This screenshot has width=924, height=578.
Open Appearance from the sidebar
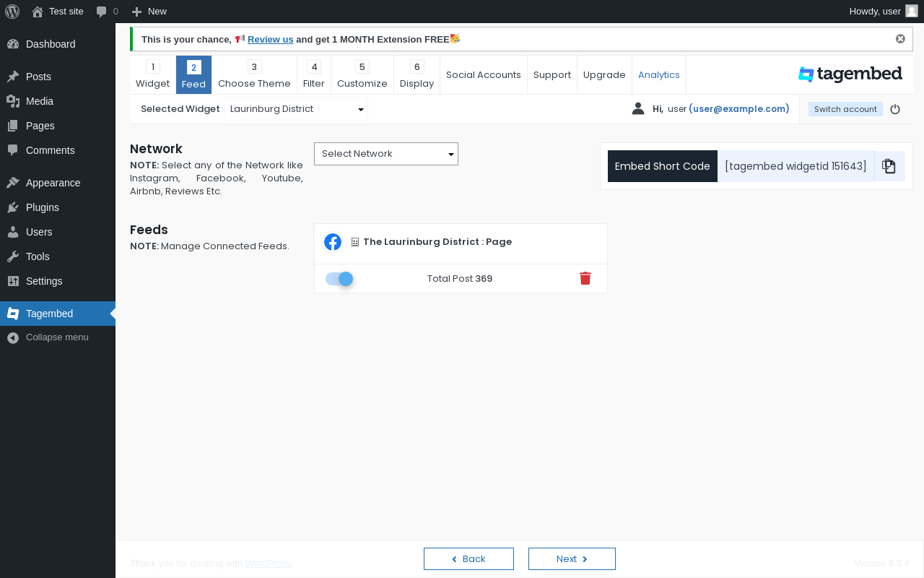[x=58, y=183]
